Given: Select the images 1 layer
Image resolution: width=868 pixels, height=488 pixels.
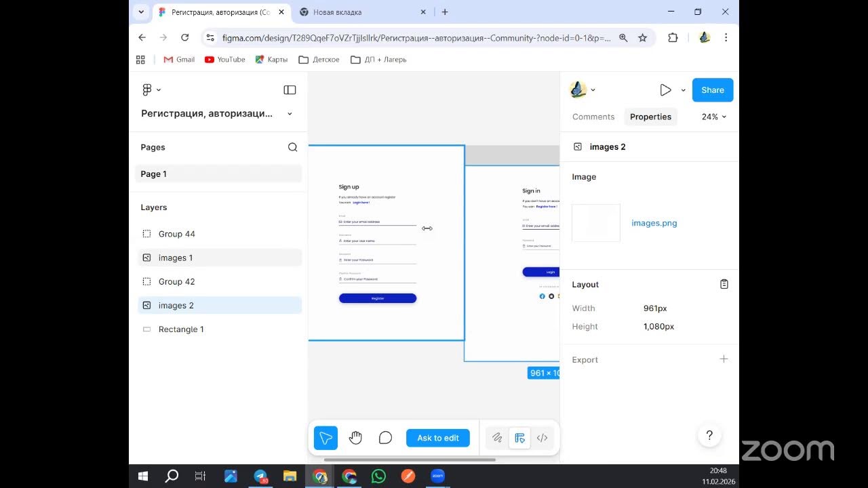Looking at the screenshot, I should click(x=218, y=258).
